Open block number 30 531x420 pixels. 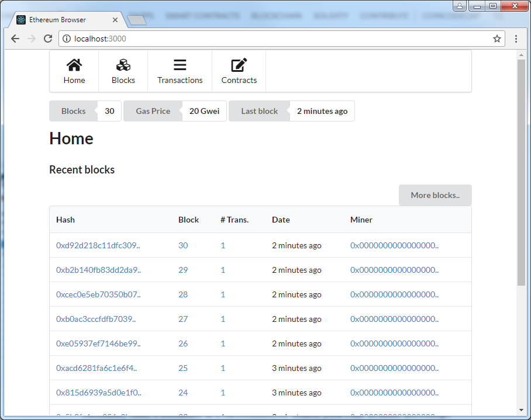(183, 245)
